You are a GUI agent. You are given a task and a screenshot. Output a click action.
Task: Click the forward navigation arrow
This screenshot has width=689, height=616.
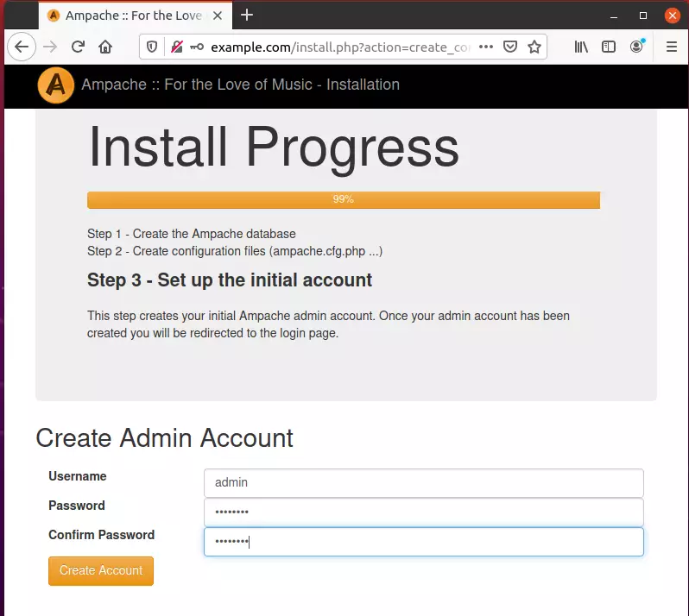(x=50, y=47)
